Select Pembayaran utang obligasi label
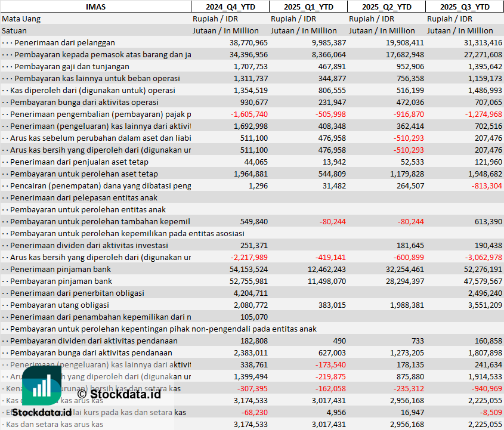The height and width of the screenshot is (430, 504). coord(60,305)
